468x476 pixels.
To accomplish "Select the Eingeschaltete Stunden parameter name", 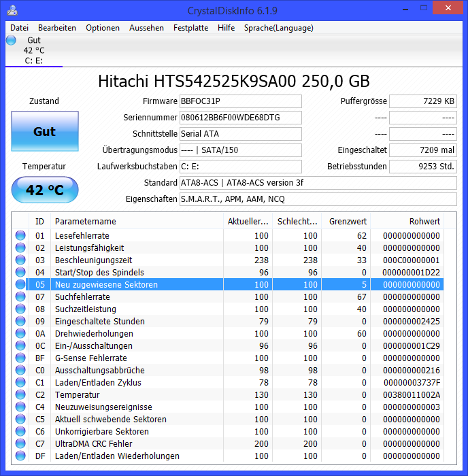I will [x=99, y=321].
